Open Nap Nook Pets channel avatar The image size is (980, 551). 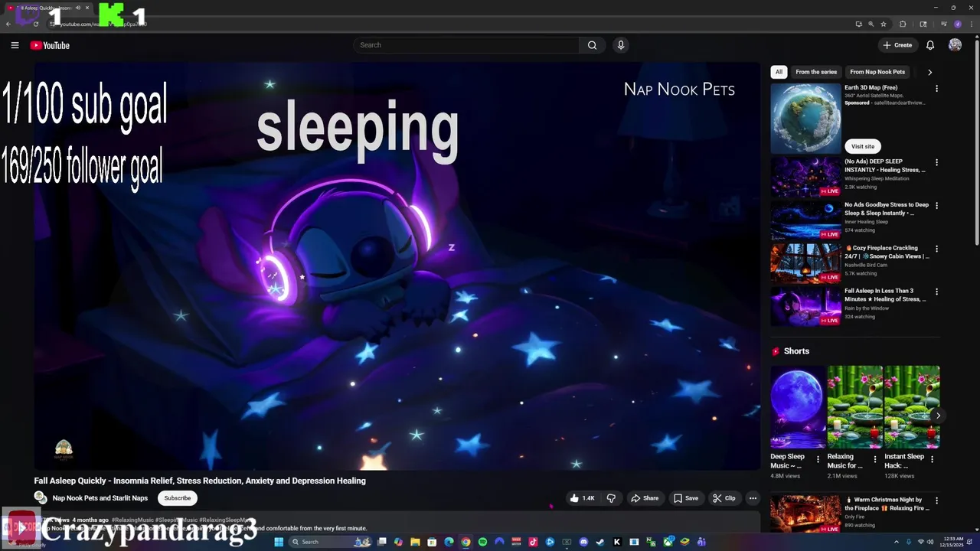coord(41,497)
